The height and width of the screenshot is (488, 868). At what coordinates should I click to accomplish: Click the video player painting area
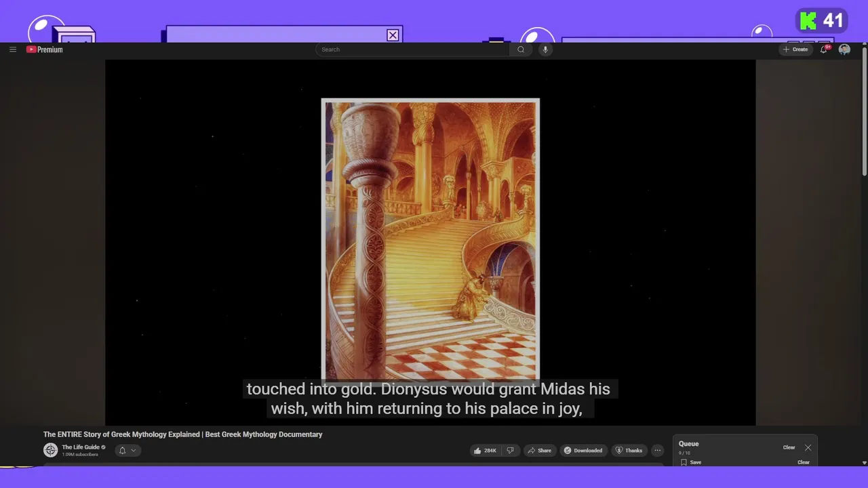431,241
